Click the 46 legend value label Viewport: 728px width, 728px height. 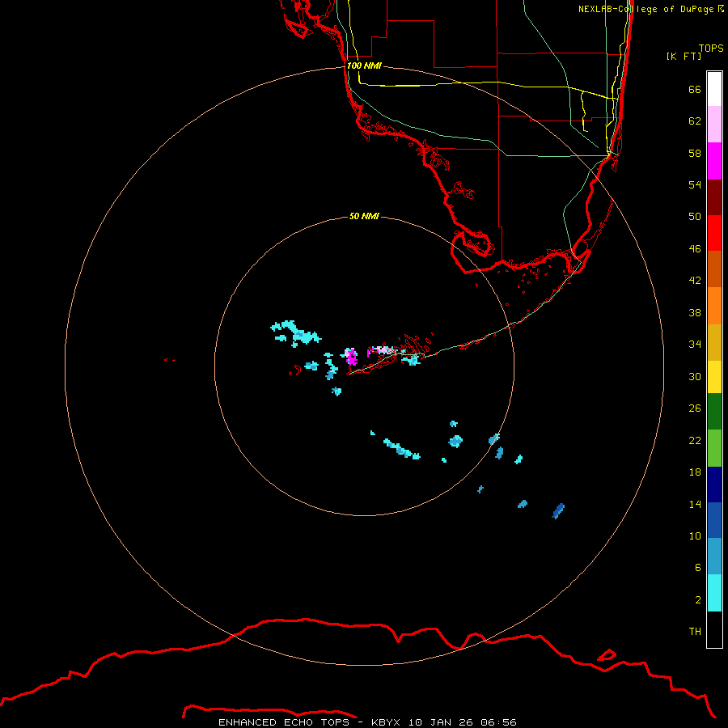695,248
